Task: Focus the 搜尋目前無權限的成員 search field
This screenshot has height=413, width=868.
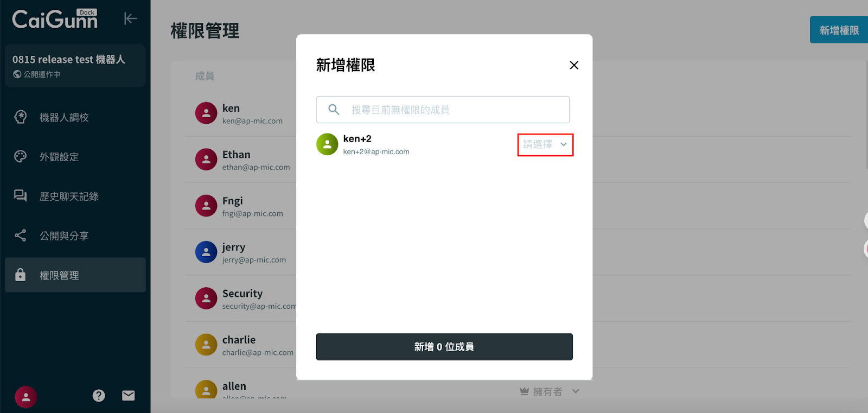Action: [443, 110]
